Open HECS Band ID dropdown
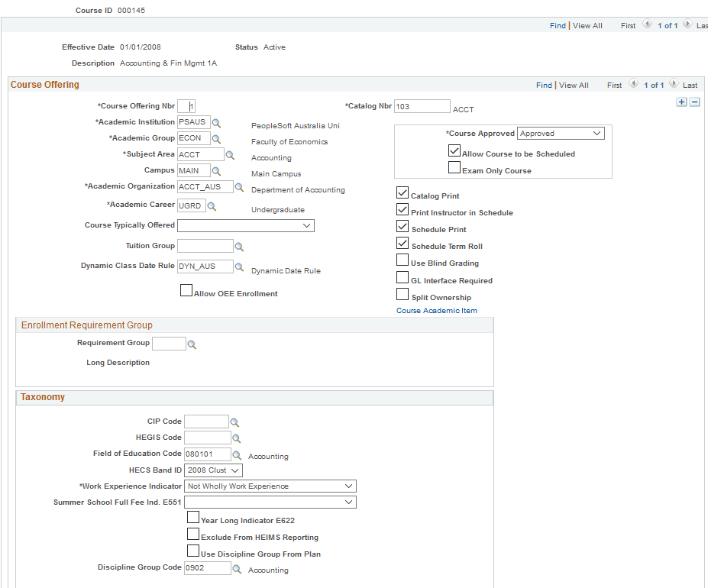 click(x=213, y=470)
